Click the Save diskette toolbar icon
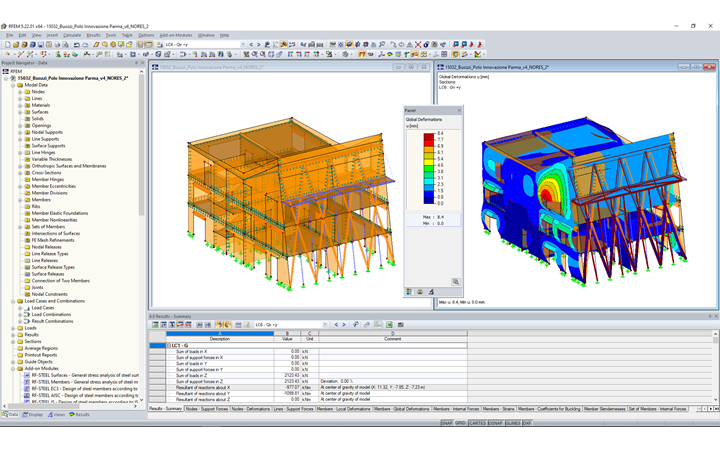The height and width of the screenshot is (450, 720). tap(40, 45)
